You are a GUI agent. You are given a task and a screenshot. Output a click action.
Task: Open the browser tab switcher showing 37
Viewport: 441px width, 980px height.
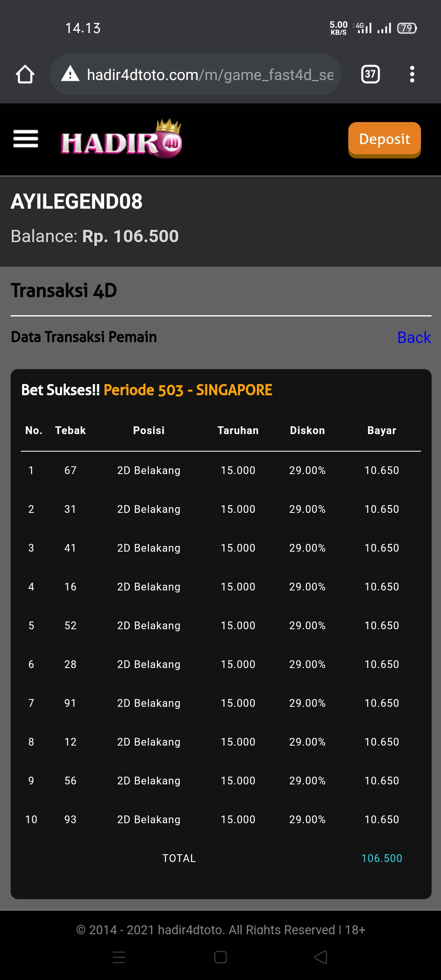click(370, 74)
